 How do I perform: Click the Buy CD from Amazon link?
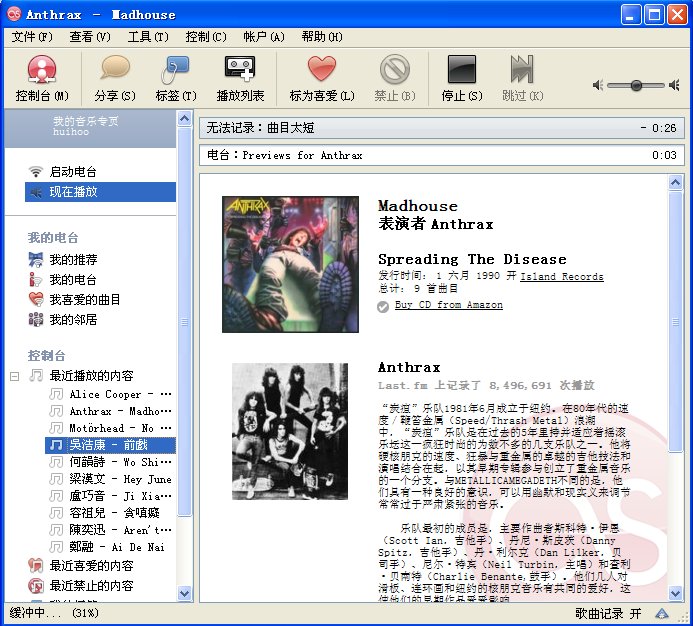(x=448, y=305)
